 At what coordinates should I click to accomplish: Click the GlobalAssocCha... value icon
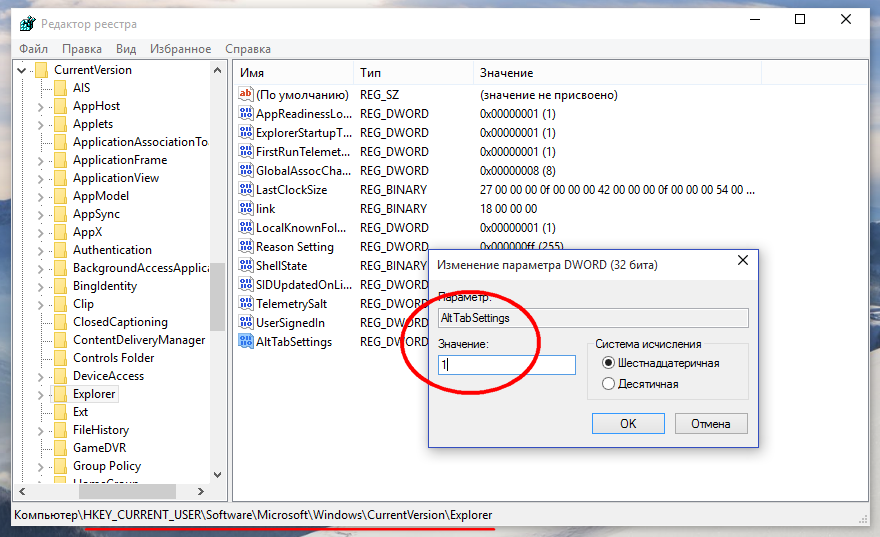pyautogui.click(x=246, y=171)
